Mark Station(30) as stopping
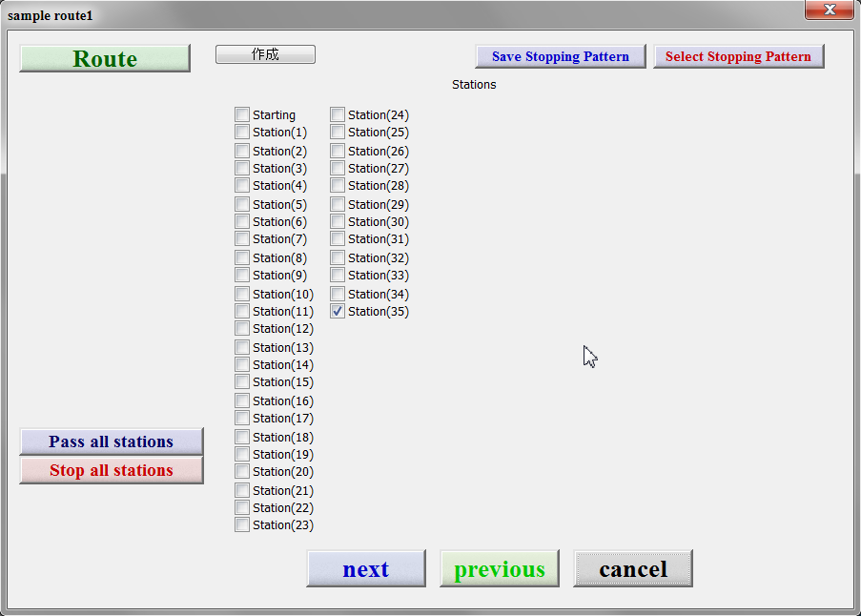861x616 pixels. coord(338,222)
